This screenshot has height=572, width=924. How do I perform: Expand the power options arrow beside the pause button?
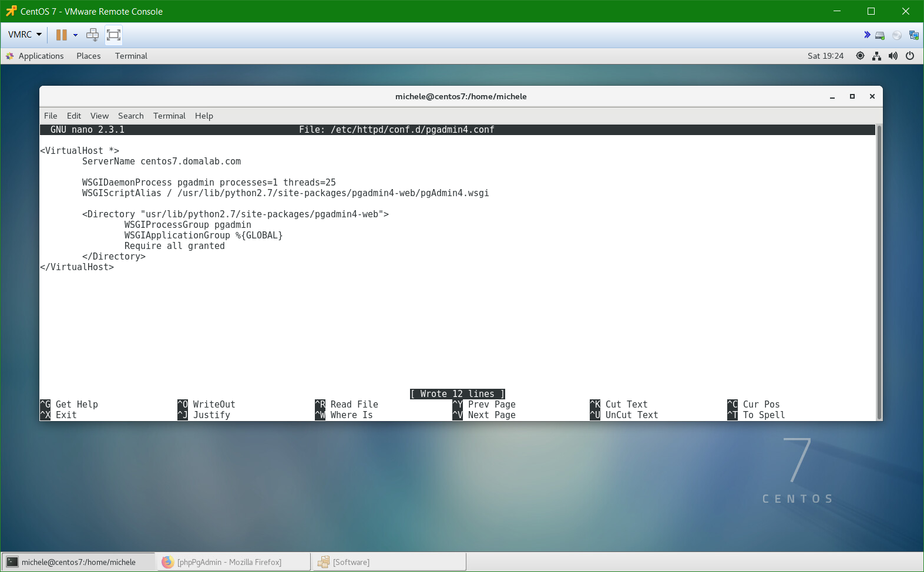click(x=75, y=35)
